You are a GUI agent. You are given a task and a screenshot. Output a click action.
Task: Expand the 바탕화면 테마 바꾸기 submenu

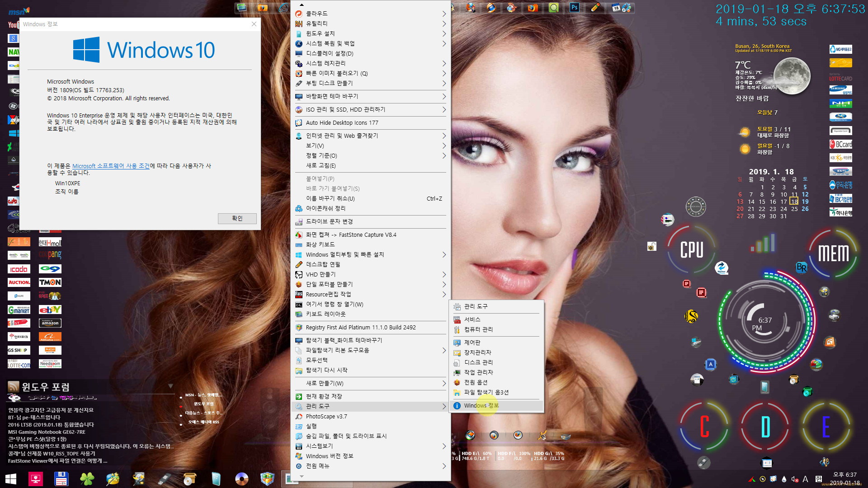(370, 96)
